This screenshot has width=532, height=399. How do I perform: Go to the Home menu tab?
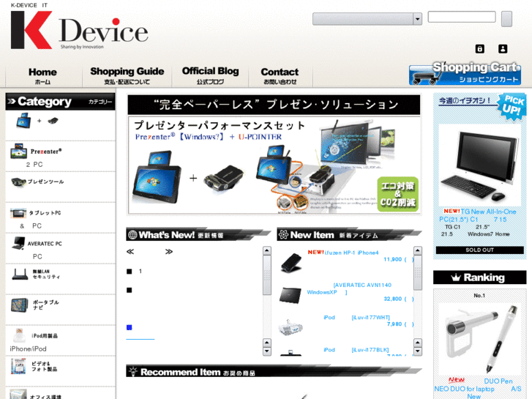[42, 76]
